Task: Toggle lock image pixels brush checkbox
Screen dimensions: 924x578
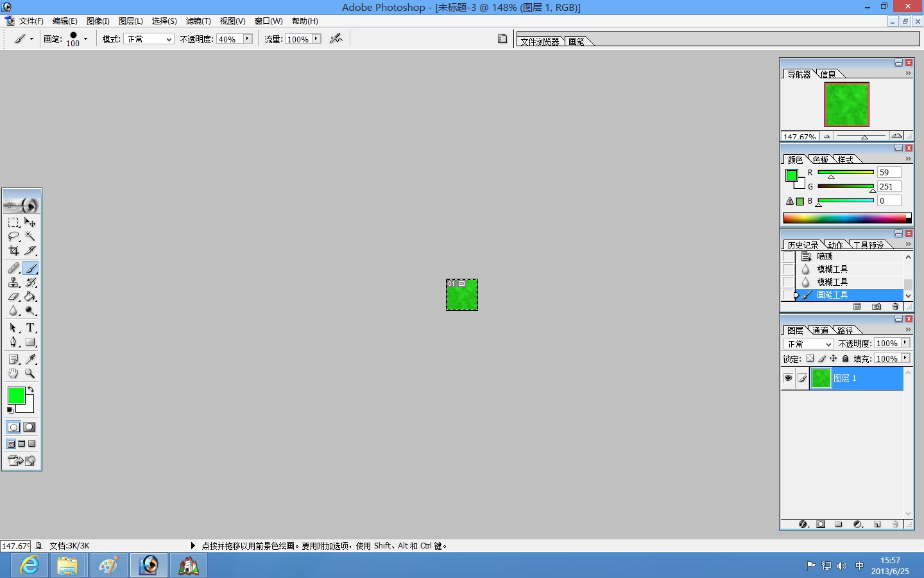Action: tap(822, 358)
